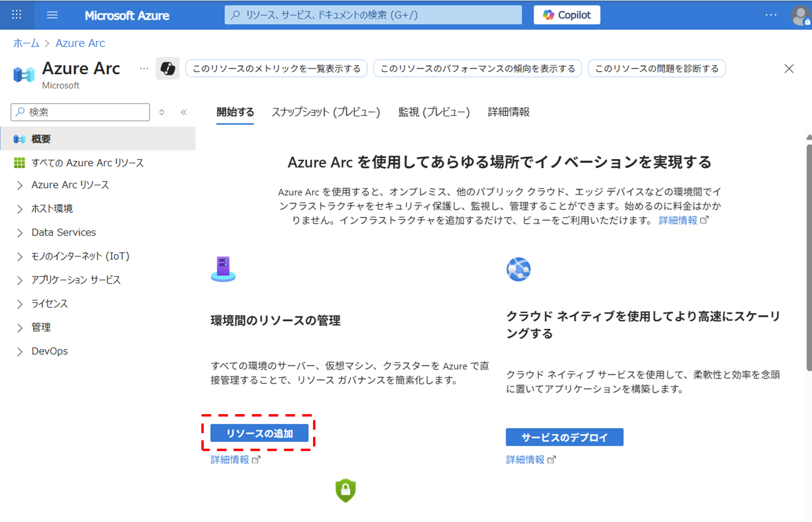
Task: Open the Azure portal menu grid icon
Action: pyautogui.click(x=16, y=15)
